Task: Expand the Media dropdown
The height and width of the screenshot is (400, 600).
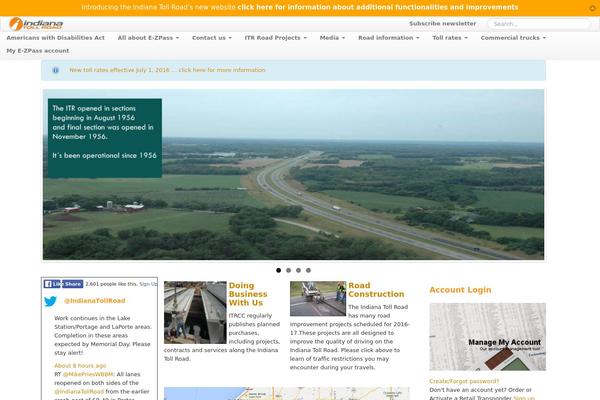Action: 332,38
